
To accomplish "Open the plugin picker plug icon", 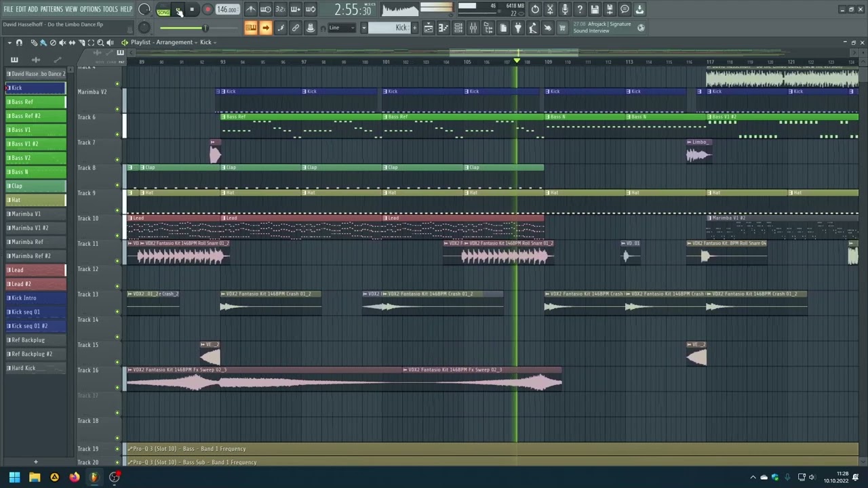I will point(517,28).
